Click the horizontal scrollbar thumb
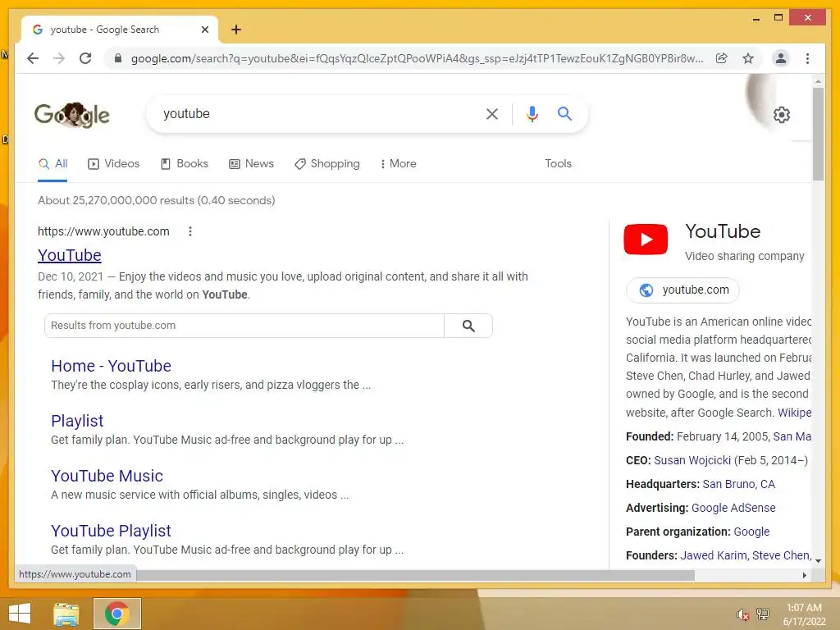 point(416,575)
